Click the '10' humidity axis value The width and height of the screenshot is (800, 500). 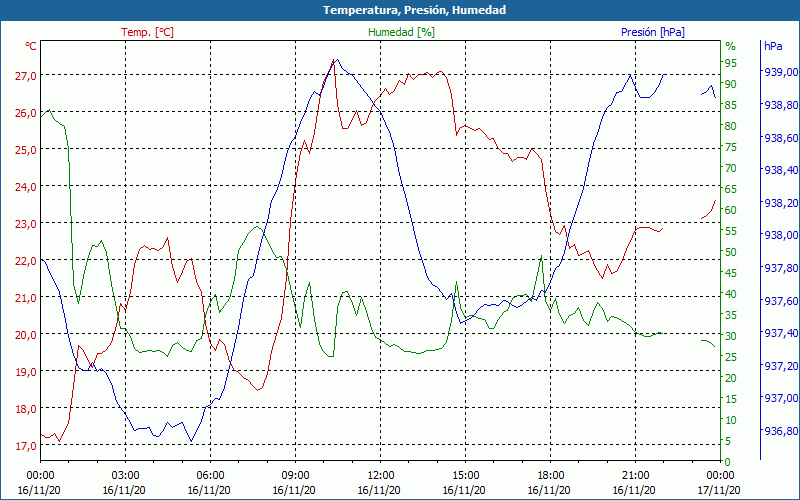731,420
